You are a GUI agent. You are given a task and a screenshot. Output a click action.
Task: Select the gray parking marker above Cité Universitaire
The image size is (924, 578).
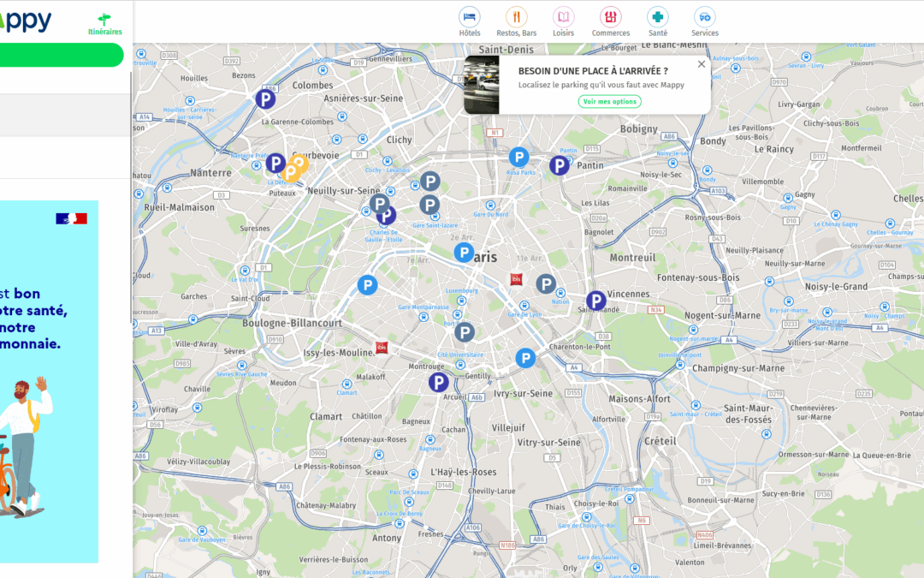pos(465,332)
